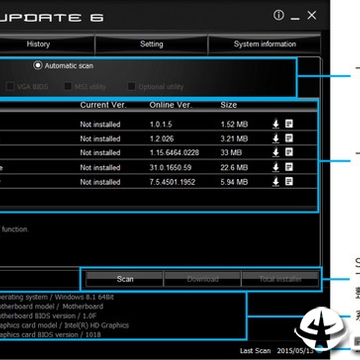The width and height of the screenshot is (360, 360).
Task: Click the Download button
Action: click(203, 279)
